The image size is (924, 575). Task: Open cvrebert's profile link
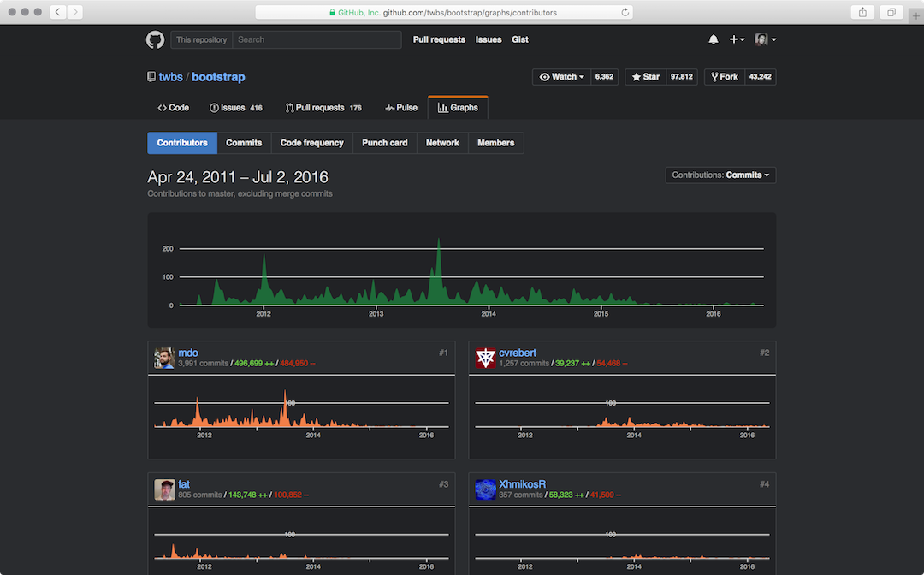(x=518, y=353)
